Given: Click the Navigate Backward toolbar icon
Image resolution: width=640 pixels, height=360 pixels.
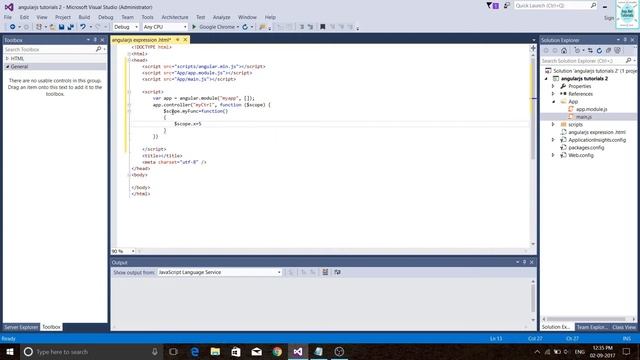Looking at the screenshot, I should [x=12, y=27].
